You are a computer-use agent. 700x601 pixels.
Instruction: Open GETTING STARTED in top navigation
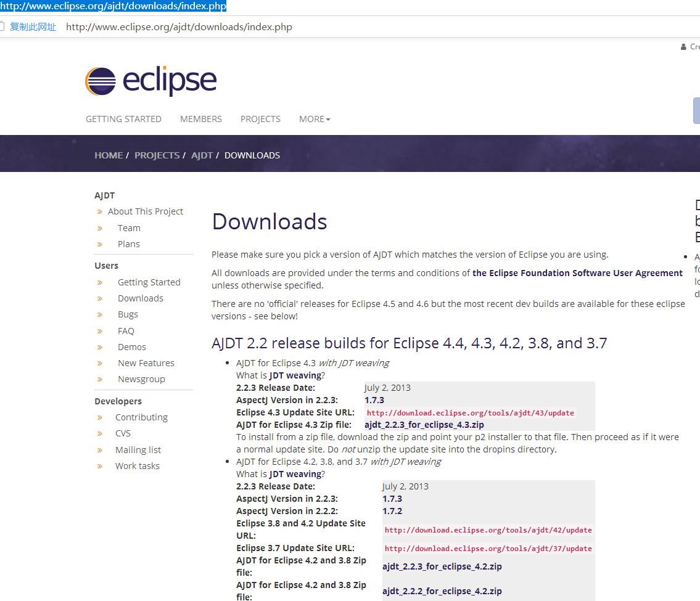tap(124, 119)
